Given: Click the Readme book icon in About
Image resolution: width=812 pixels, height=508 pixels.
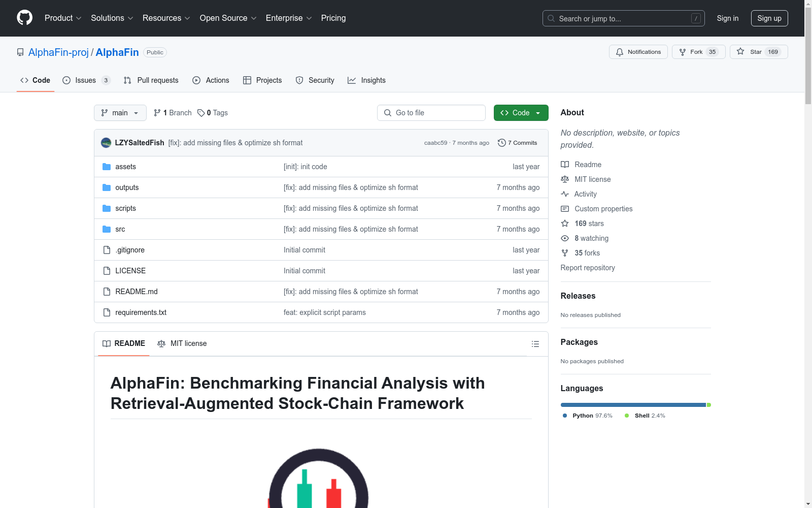Looking at the screenshot, I should pos(565,165).
